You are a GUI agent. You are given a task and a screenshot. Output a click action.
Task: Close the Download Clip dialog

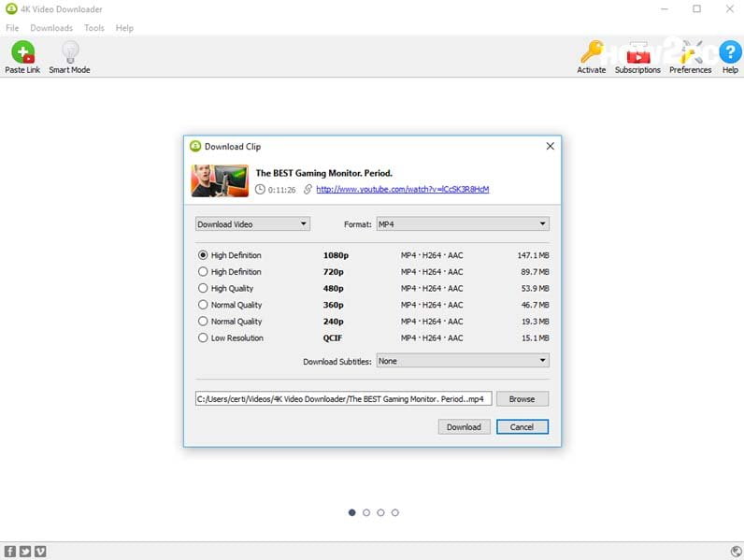tap(550, 146)
